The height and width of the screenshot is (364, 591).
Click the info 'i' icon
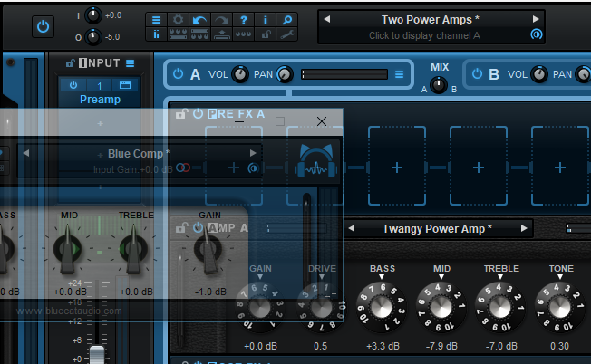(266, 20)
